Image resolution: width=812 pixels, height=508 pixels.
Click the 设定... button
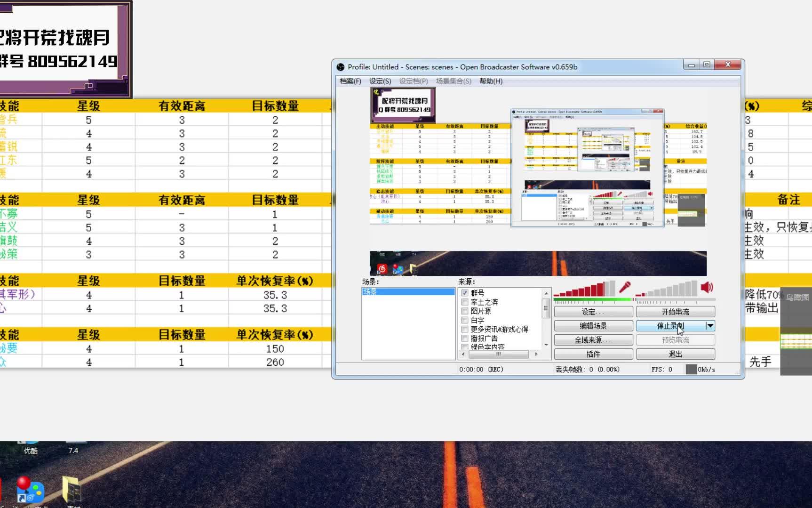tap(593, 312)
